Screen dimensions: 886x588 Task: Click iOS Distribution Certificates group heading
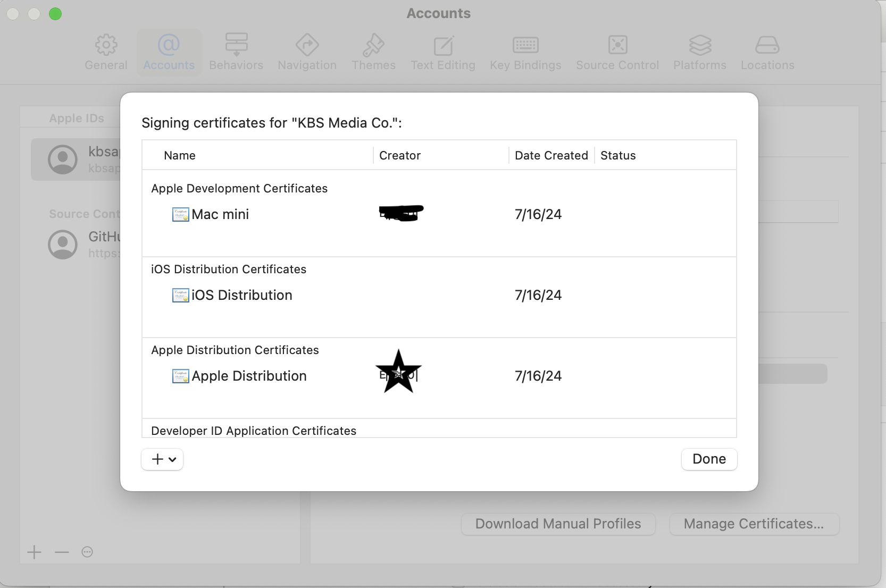[229, 270]
